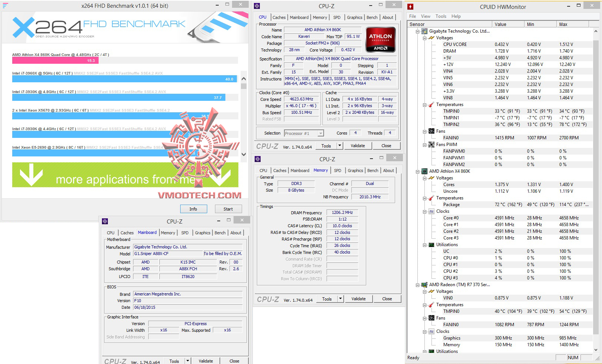Switch to the Graphics tab in the CPU-Z Memory window
Viewport: 602px width, 364px height.
coord(355,171)
